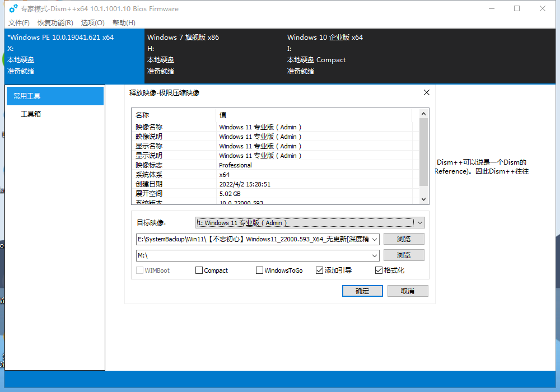Click 浏览 next to the source image path
Viewport: 560px width, 392px height.
coord(404,239)
